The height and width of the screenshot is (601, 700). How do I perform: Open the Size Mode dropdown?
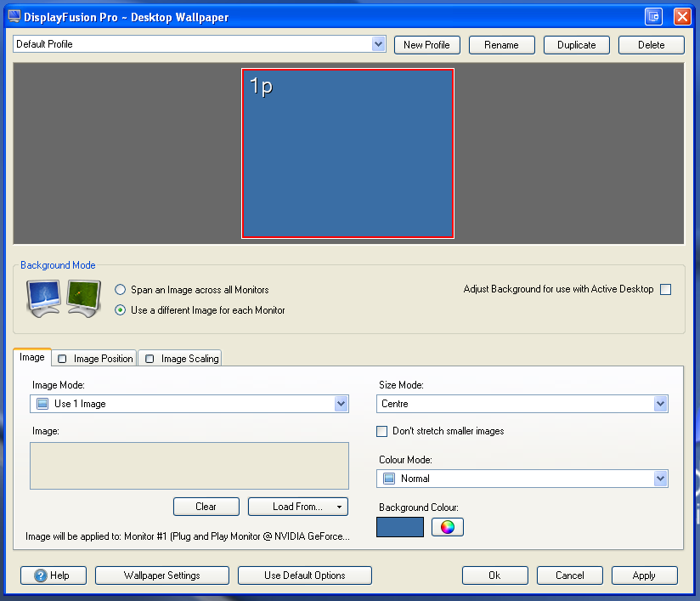pyautogui.click(x=661, y=404)
